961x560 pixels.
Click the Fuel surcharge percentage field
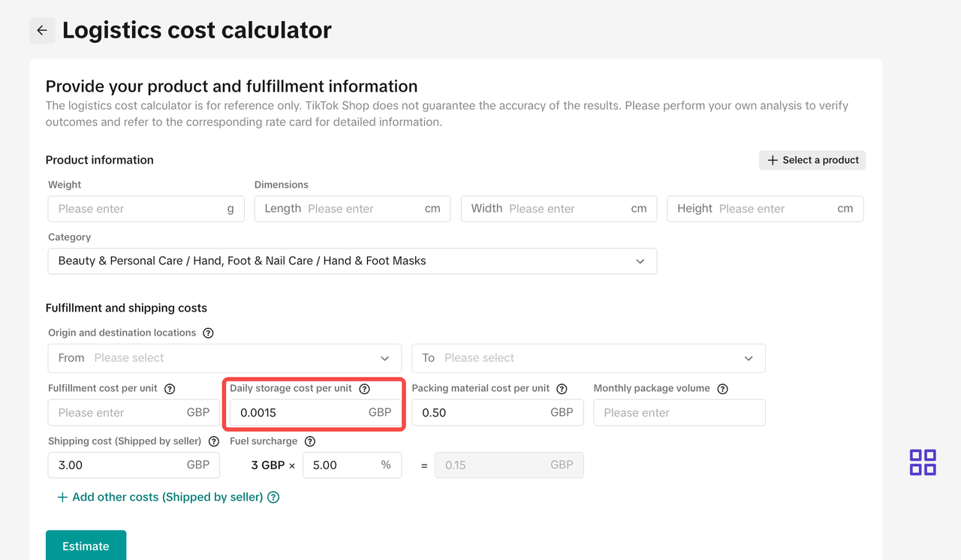(x=344, y=465)
